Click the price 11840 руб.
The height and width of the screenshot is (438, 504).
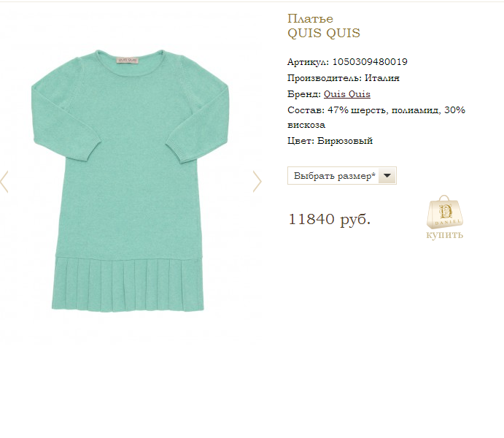click(330, 219)
